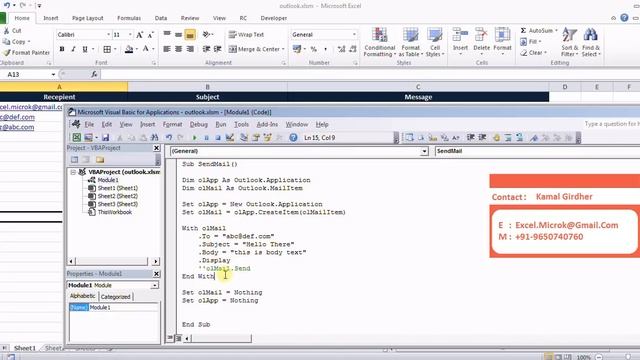Open the Tools menu in VBA editor

click(x=241, y=124)
